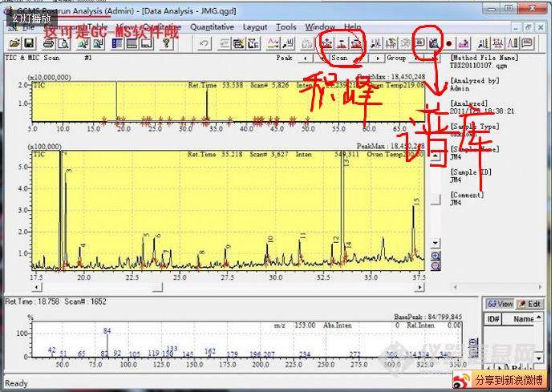
Task: Click the chromatogram horizontal scrollbar thumb
Action: [158, 287]
